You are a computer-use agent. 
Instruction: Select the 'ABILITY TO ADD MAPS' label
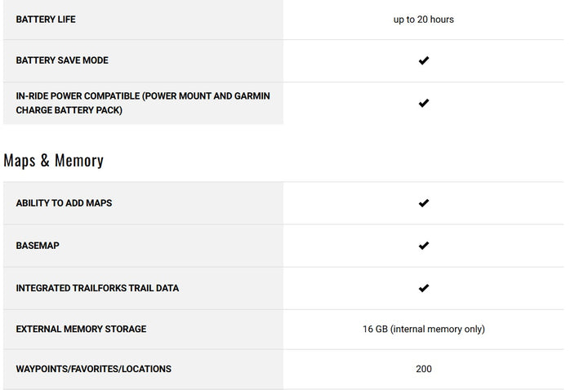(64, 203)
